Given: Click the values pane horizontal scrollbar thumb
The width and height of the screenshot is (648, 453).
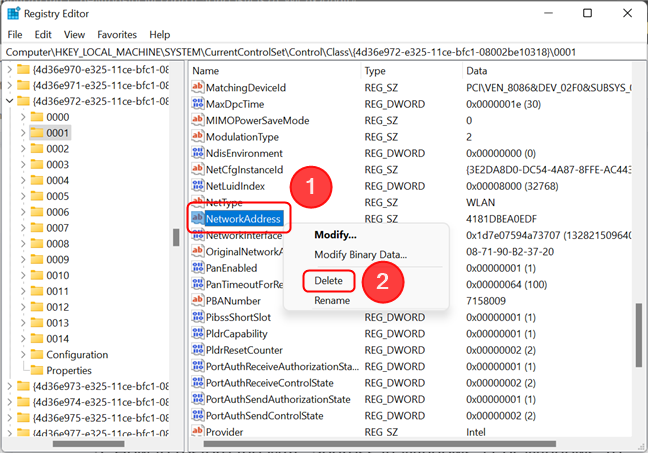Looking at the screenshot, I should [x=379, y=444].
